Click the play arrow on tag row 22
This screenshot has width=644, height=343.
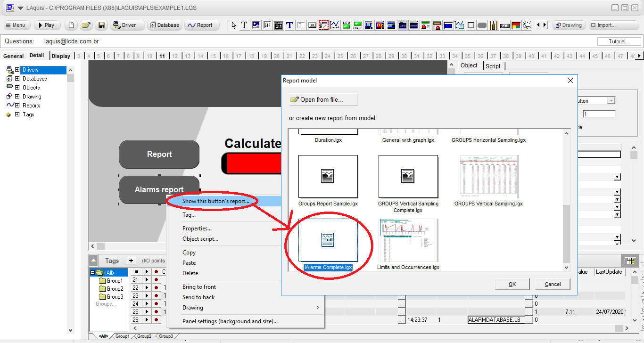point(146,288)
